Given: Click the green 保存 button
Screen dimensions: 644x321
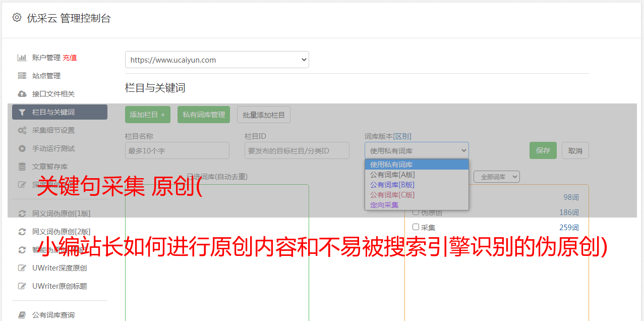Looking at the screenshot, I should [x=543, y=150].
